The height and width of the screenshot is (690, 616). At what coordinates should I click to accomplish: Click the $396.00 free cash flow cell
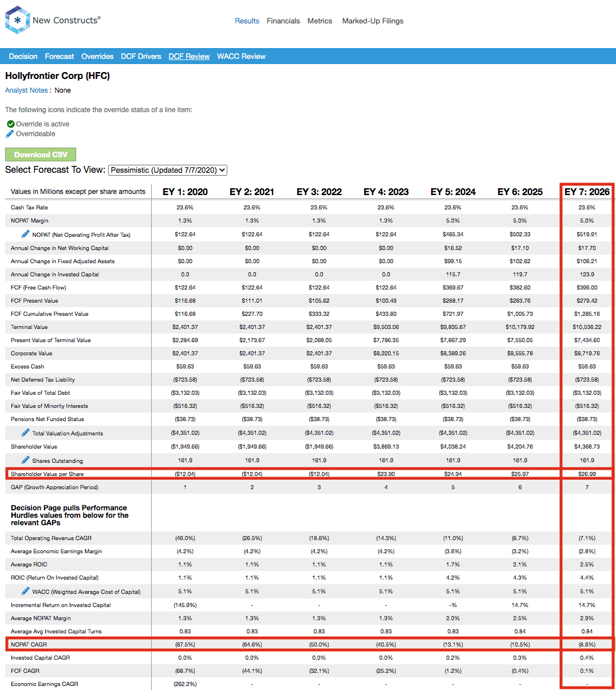coord(587,288)
